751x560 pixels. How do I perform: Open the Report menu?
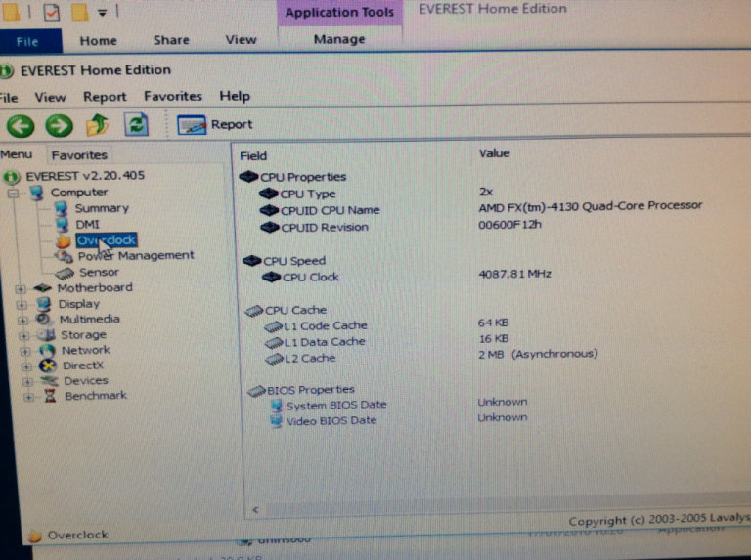click(x=105, y=97)
